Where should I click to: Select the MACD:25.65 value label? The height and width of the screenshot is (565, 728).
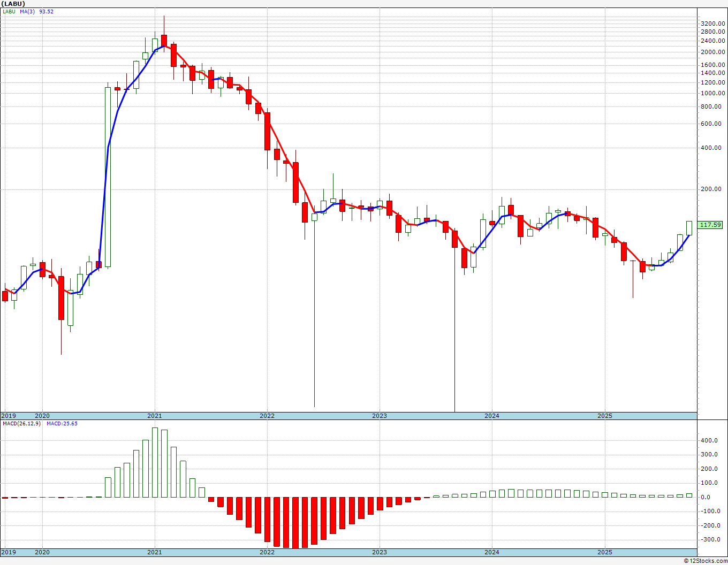(x=62, y=424)
